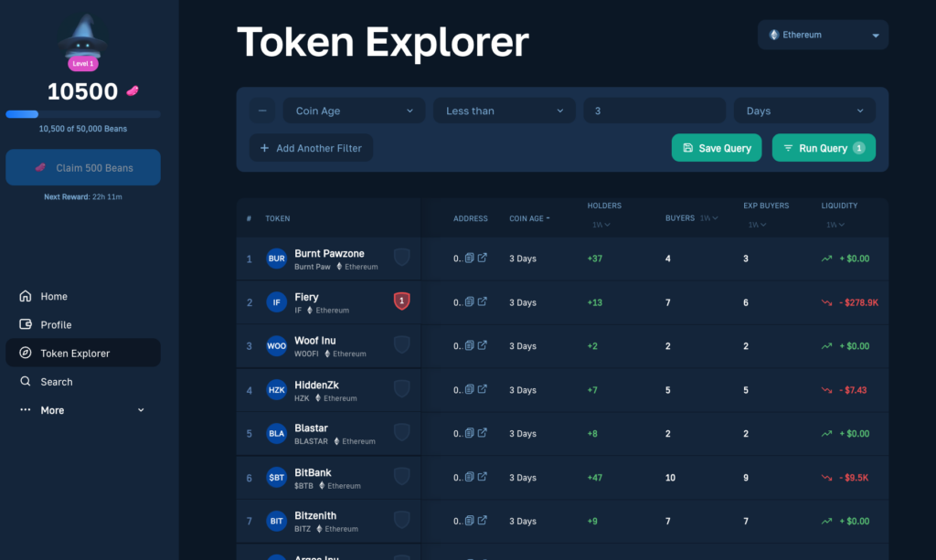Click the Beans progress bar

(83, 114)
